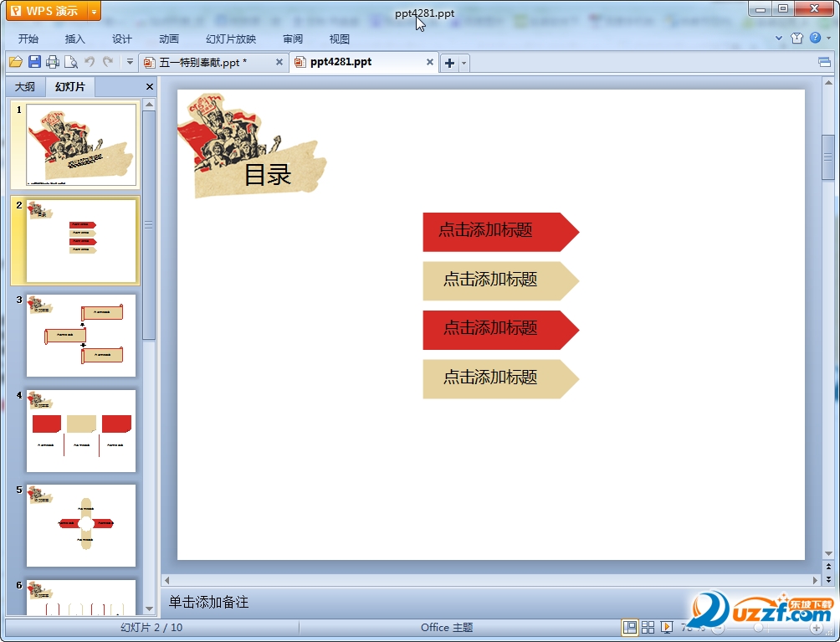840x642 pixels.
Task: Start slideshow from status bar play icon
Action: (667, 627)
